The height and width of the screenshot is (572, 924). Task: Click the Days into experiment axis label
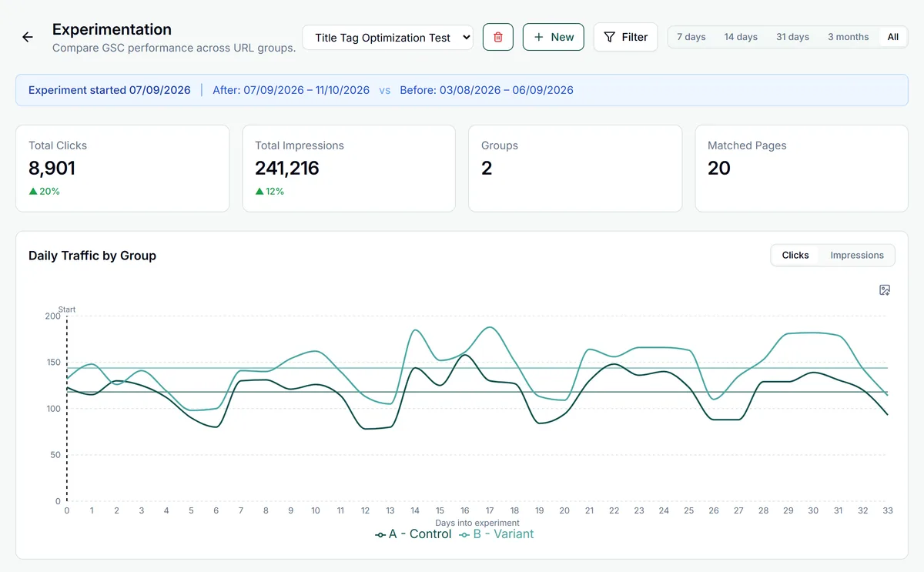[x=477, y=523]
